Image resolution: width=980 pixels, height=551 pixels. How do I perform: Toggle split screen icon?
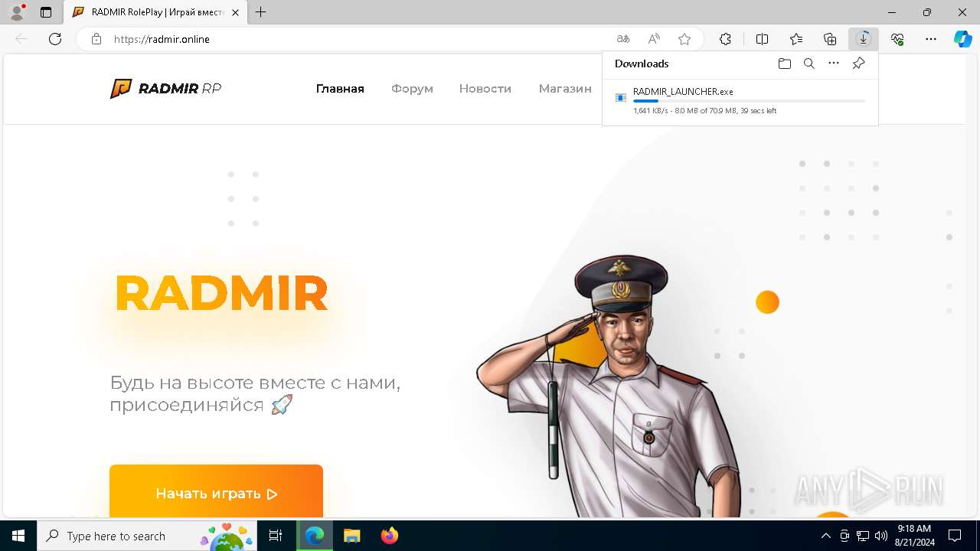coord(763,39)
